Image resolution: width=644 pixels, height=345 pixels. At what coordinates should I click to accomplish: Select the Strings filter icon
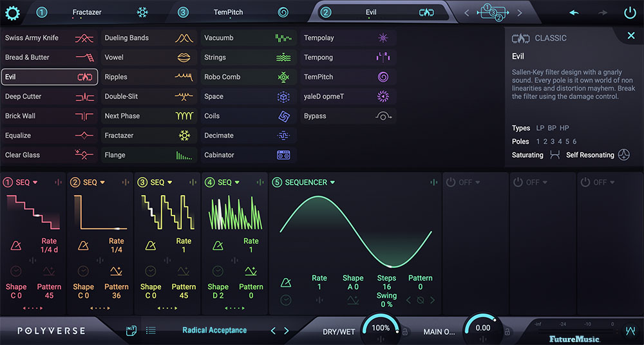pos(283,57)
